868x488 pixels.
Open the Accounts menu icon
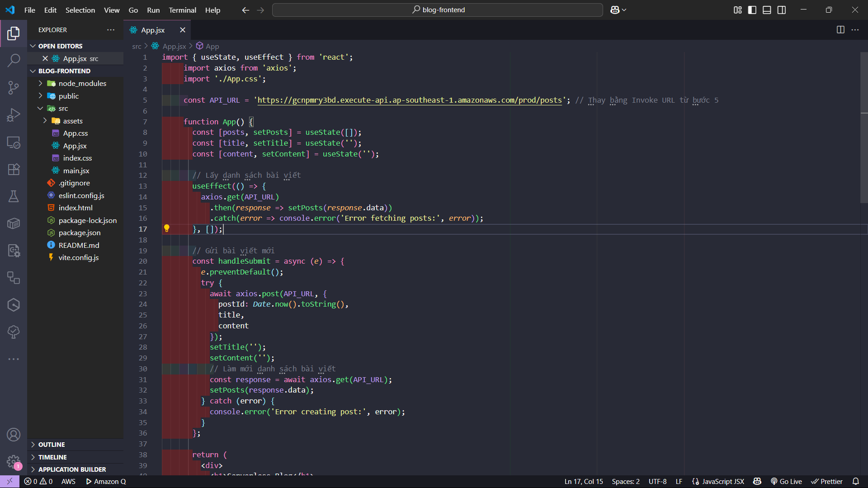coord(14,435)
